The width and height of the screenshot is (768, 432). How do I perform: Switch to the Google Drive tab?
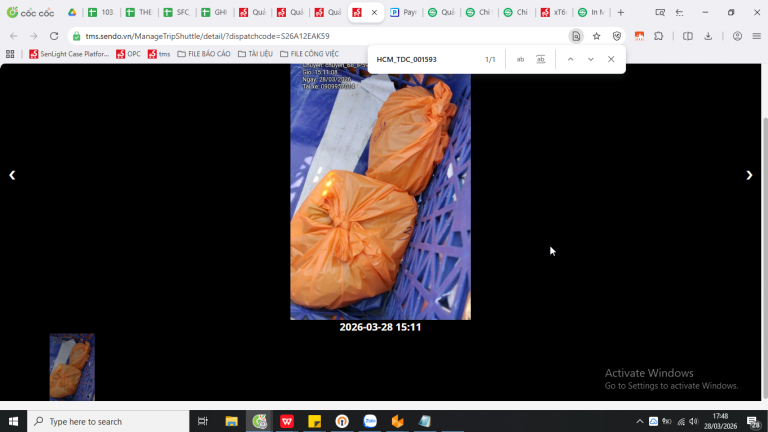[x=72, y=12]
